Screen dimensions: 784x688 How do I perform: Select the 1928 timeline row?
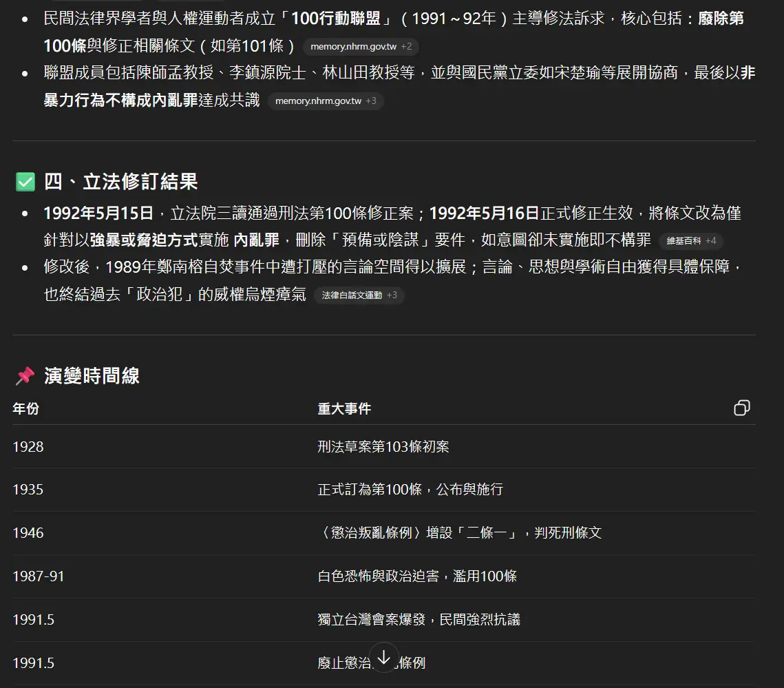point(275,446)
